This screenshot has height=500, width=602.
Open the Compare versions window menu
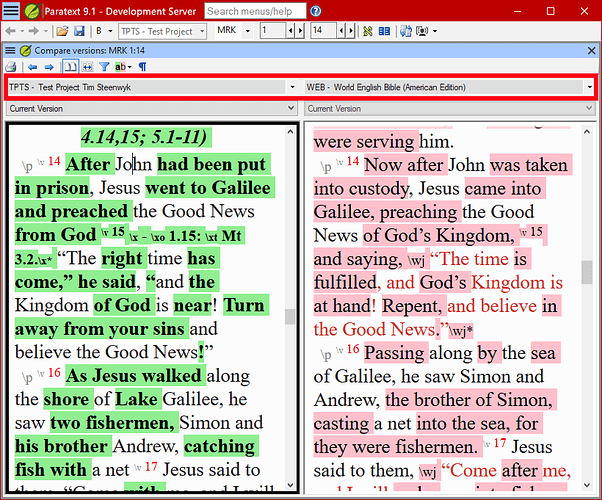coord(10,50)
